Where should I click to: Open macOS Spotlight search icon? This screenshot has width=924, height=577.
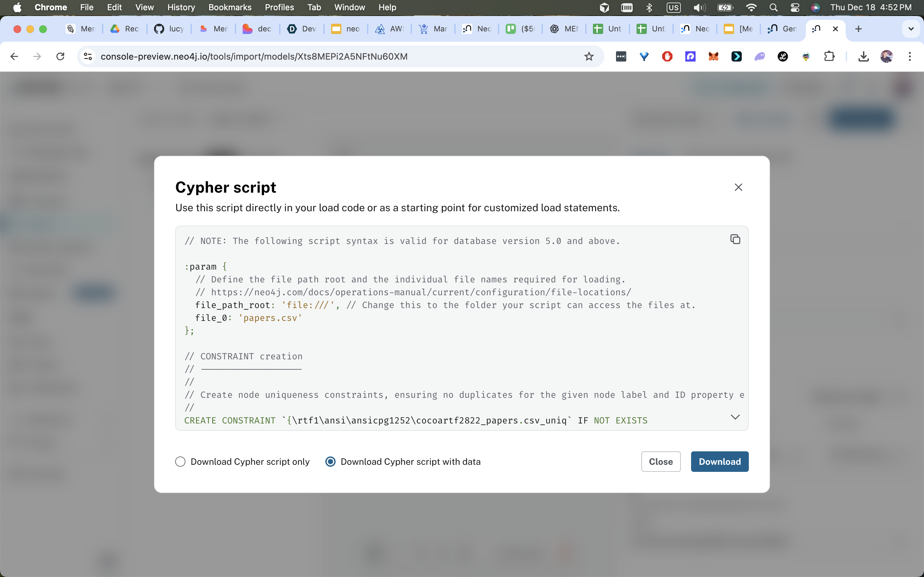click(773, 7)
